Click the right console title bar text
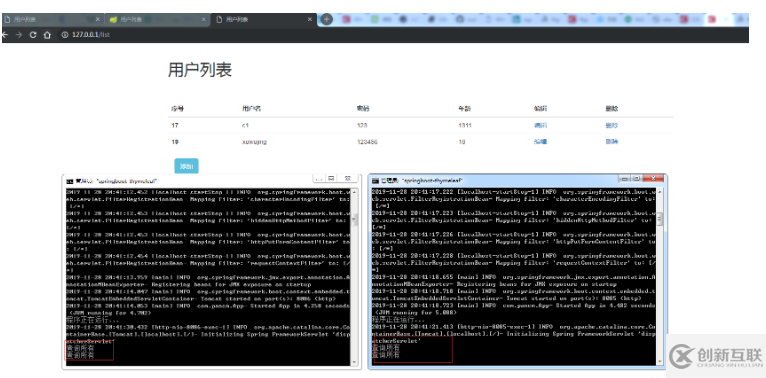The width and height of the screenshot is (766, 378). 422,181
